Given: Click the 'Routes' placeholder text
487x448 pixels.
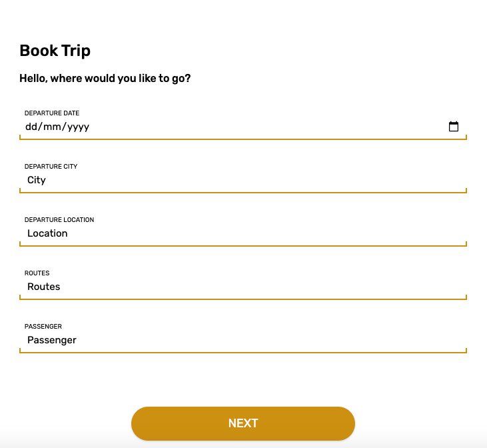Looking at the screenshot, I should [43, 287].
